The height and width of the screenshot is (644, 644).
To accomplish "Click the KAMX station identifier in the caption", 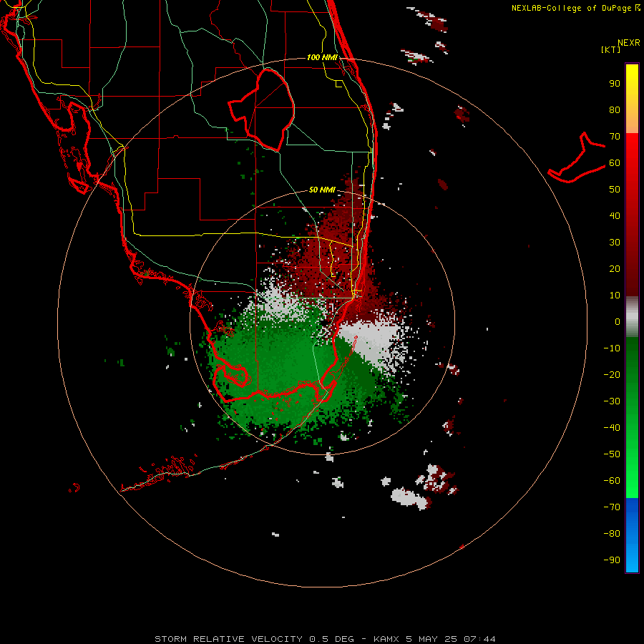I will (x=386, y=639).
